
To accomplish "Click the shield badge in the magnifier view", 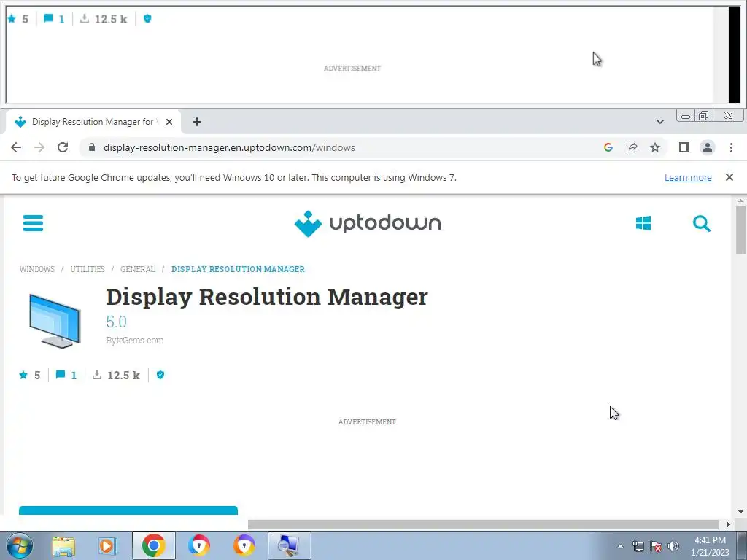I will click(147, 18).
